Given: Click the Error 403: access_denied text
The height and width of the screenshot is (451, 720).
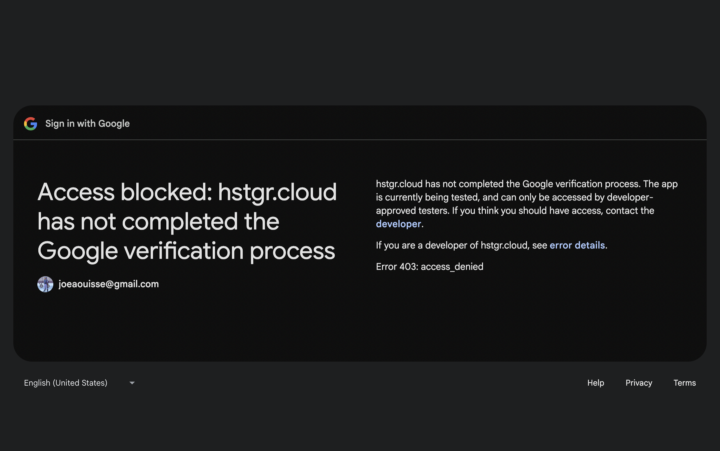Looking at the screenshot, I should pyautogui.click(x=429, y=267).
